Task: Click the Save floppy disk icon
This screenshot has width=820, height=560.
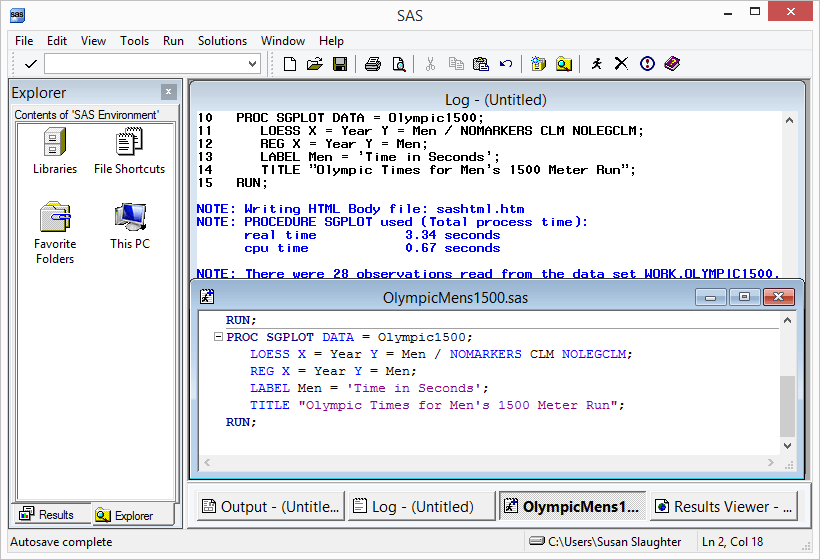Action: pyautogui.click(x=340, y=64)
